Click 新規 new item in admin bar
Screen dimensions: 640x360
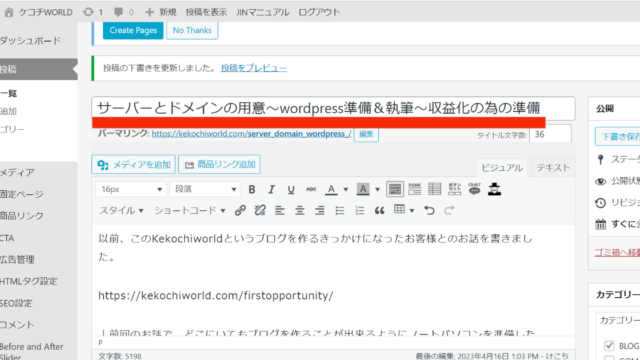tap(161, 12)
